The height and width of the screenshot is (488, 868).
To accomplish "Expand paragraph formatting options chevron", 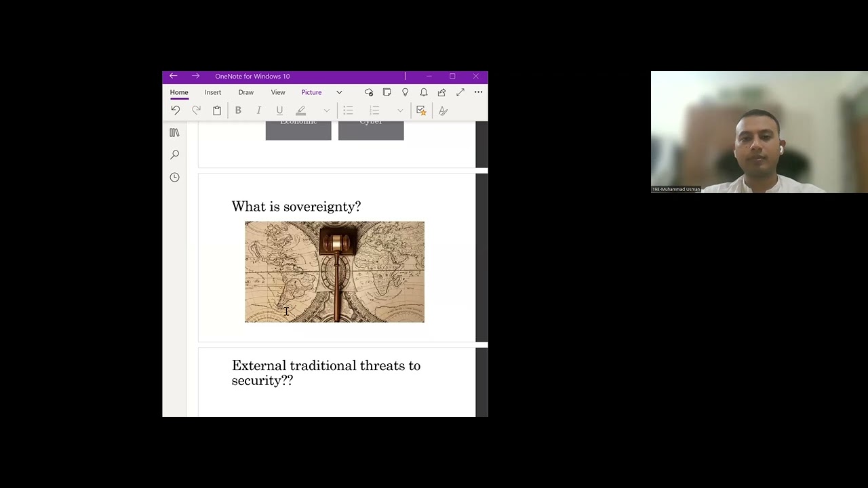I will point(400,110).
